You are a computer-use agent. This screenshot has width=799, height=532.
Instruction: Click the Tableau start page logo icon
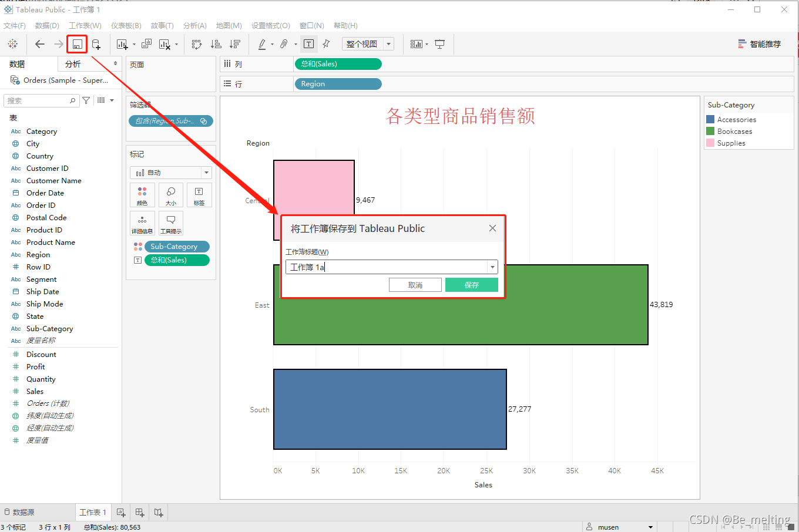pos(12,44)
